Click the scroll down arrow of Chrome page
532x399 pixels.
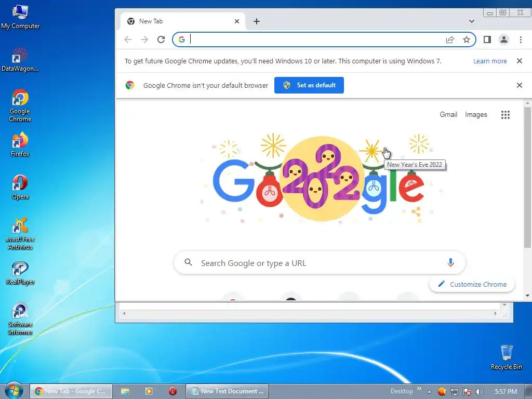(x=527, y=296)
